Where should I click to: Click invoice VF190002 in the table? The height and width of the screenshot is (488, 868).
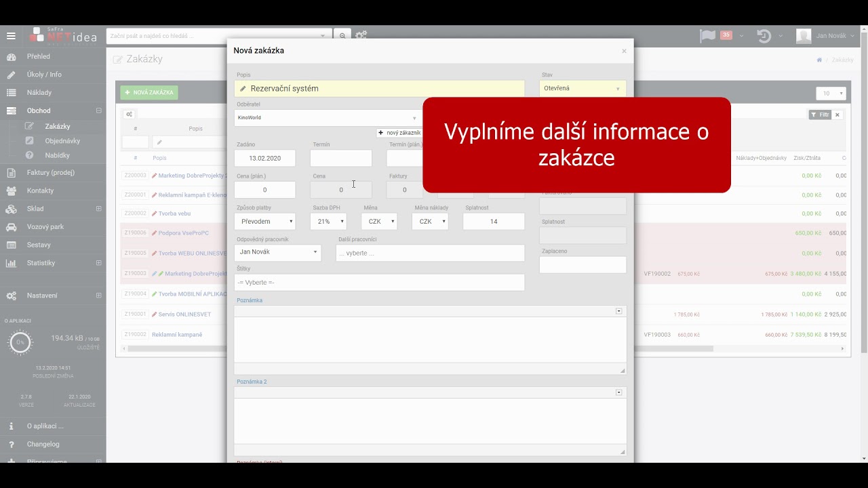pos(657,274)
